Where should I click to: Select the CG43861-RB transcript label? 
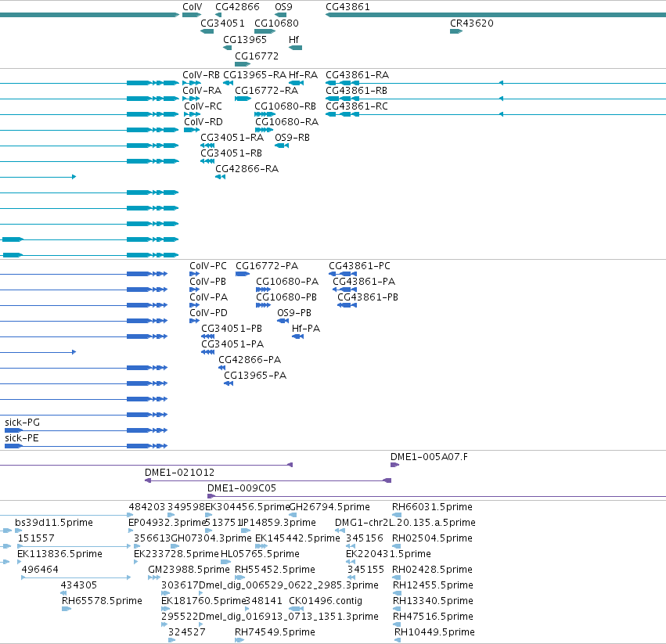(356, 91)
